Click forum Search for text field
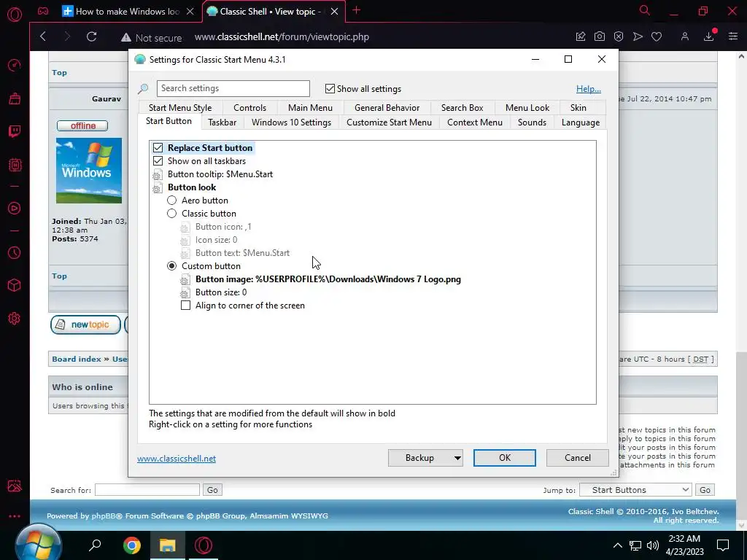Viewport: 747px width, 560px height. tap(147, 489)
